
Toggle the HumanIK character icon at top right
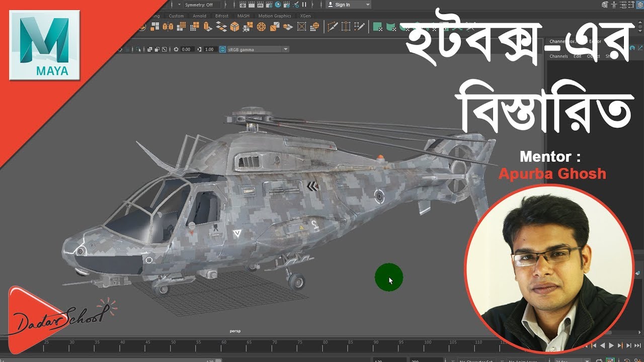(614, 5)
